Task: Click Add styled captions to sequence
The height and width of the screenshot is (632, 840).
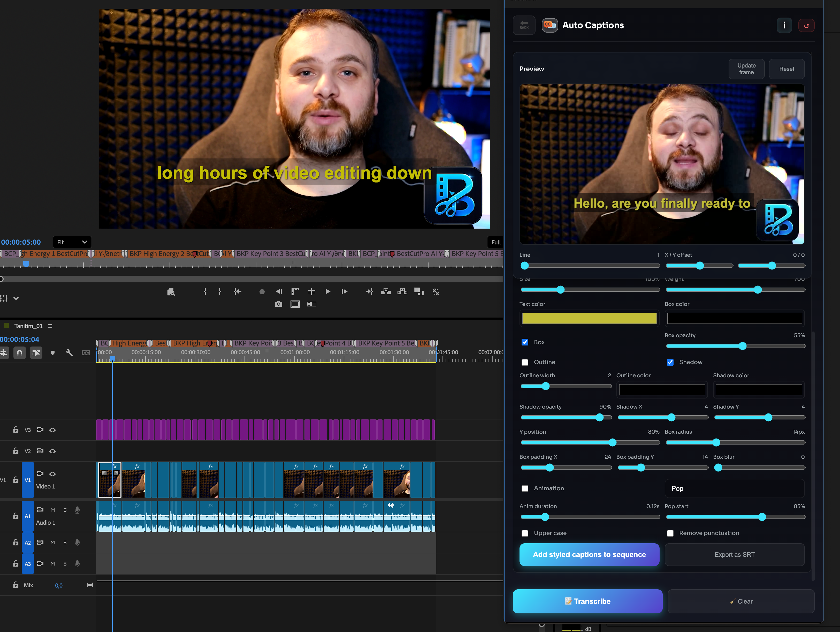Action: (x=589, y=554)
